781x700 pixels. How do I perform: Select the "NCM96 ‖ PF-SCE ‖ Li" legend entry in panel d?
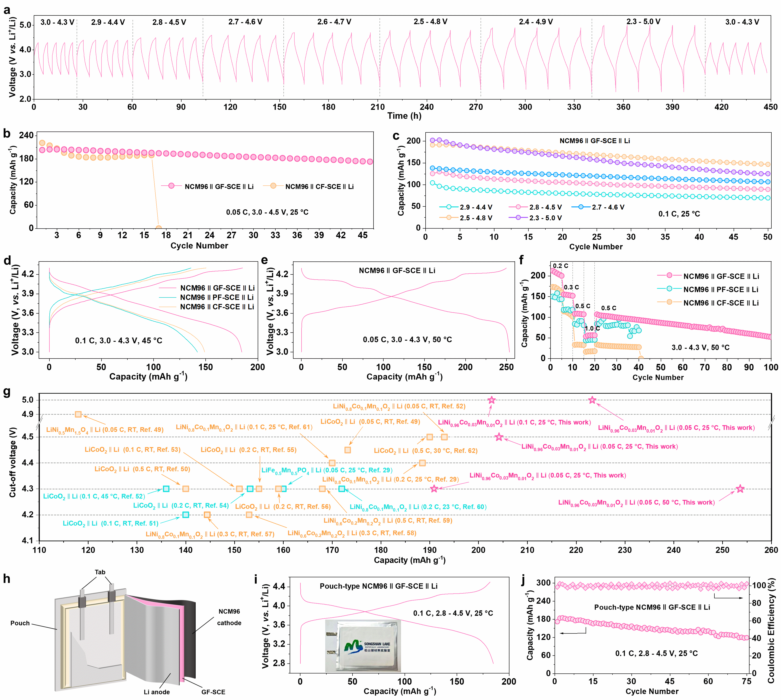(x=207, y=297)
